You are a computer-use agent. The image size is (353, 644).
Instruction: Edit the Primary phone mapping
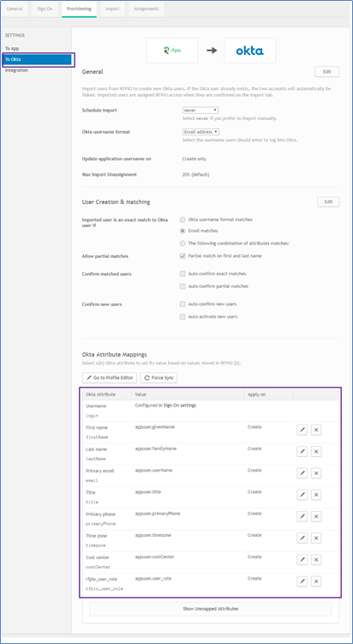point(302,517)
